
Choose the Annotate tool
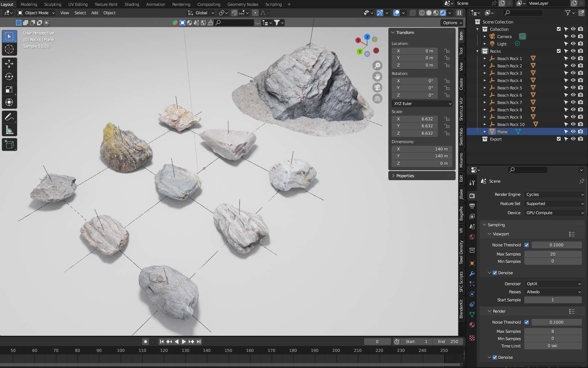click(x=9, y=117)
